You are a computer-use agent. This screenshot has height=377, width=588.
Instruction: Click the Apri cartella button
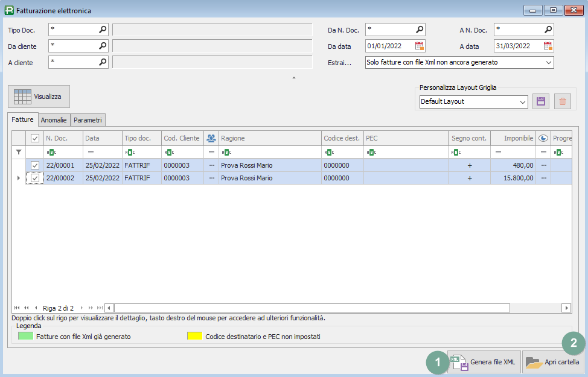[553, 362]
